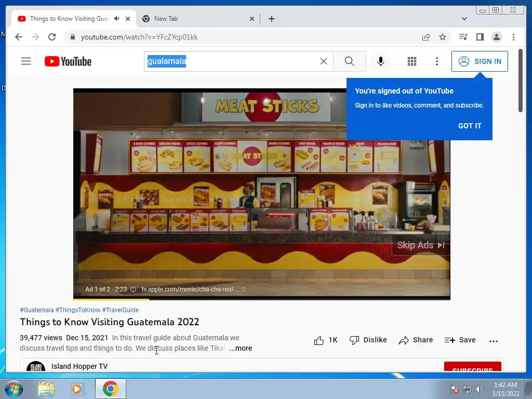Skip the ad with Skip Ads
The image size is (532, 399).
[x=421, y=245]
